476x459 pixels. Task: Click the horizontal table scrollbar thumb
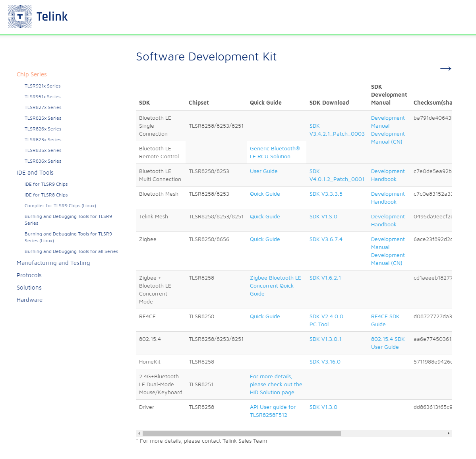(242, 433)
